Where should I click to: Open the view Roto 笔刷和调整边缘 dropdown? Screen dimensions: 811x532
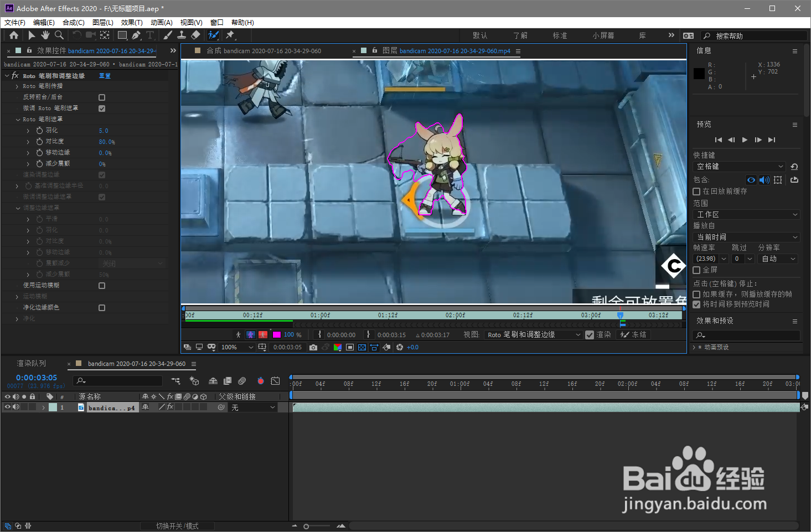pyautogui.click(x=534, y=335)
